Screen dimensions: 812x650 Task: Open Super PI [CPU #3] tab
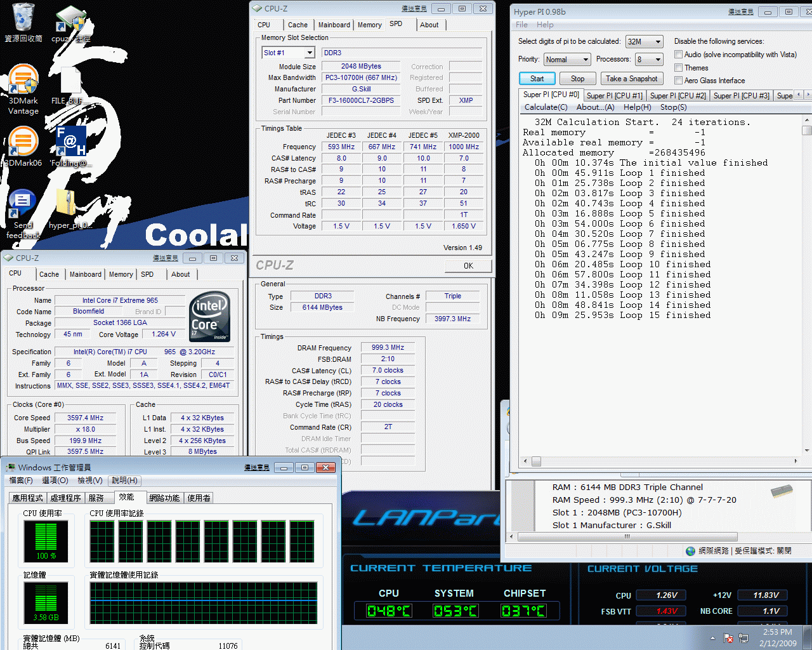click(x=741, y=95)
